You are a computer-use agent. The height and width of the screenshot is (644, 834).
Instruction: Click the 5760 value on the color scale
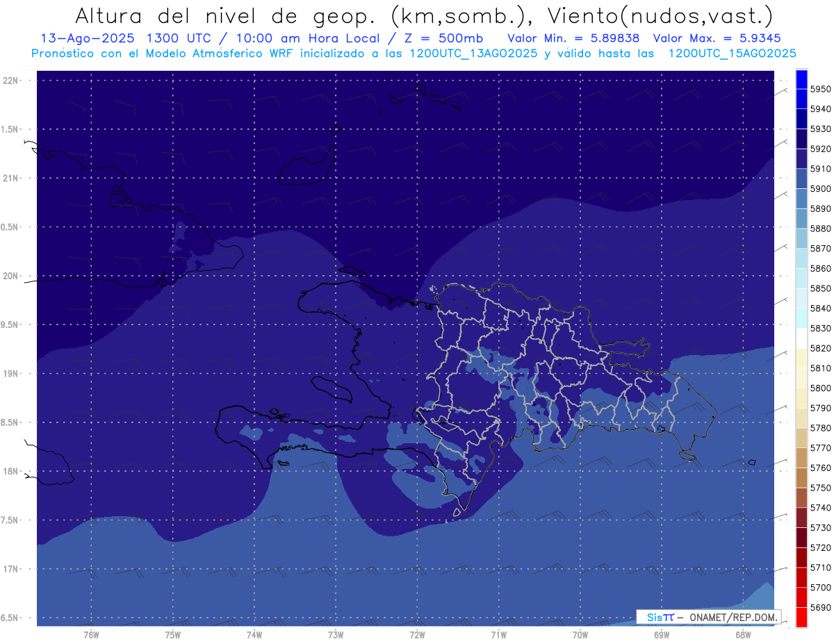pyautogui.click(x=820, y=468)
